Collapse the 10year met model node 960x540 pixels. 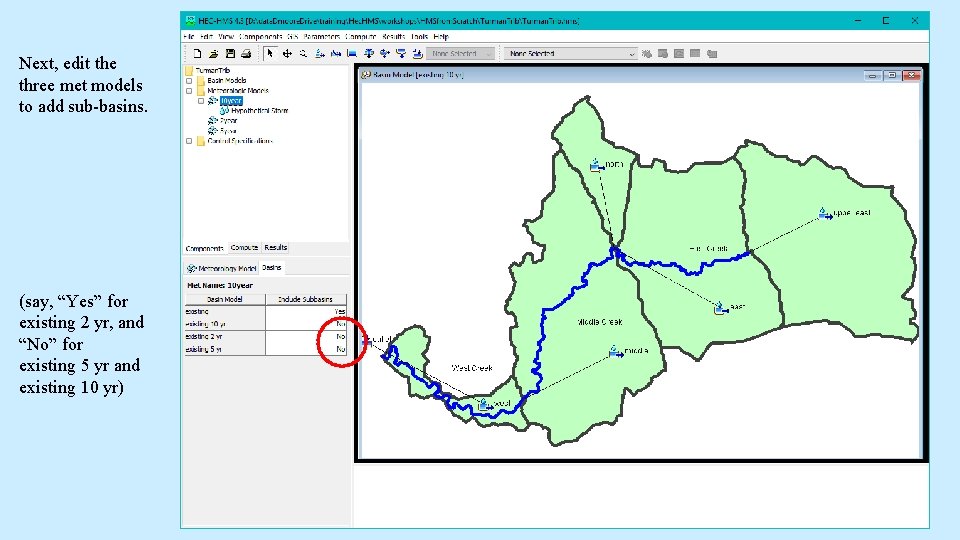[201, 101]
